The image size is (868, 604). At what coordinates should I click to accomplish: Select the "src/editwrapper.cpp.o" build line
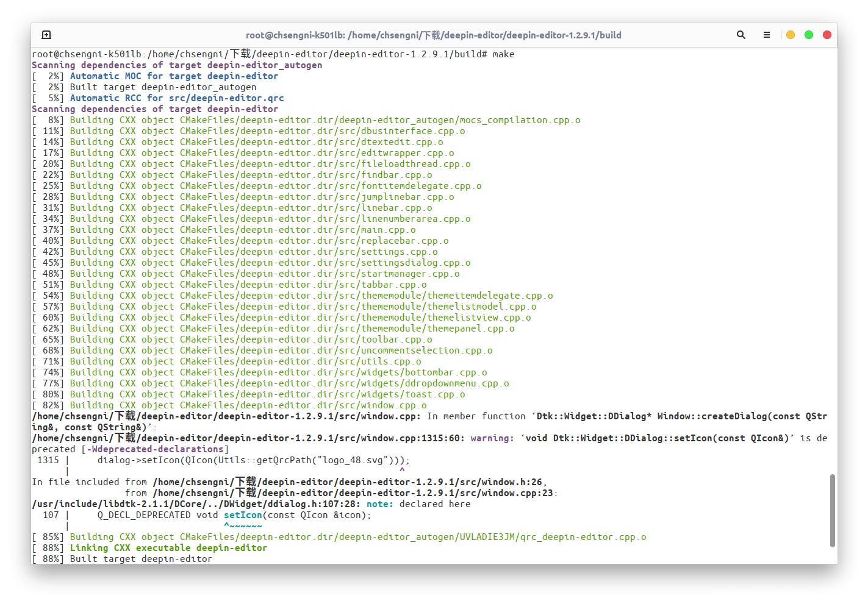coord(243,153)
